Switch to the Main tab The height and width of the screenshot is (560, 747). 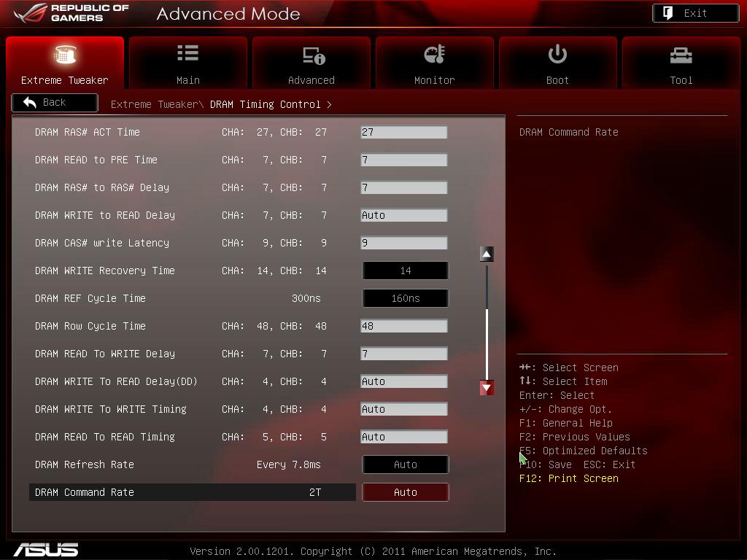click(x=187, y=63)
